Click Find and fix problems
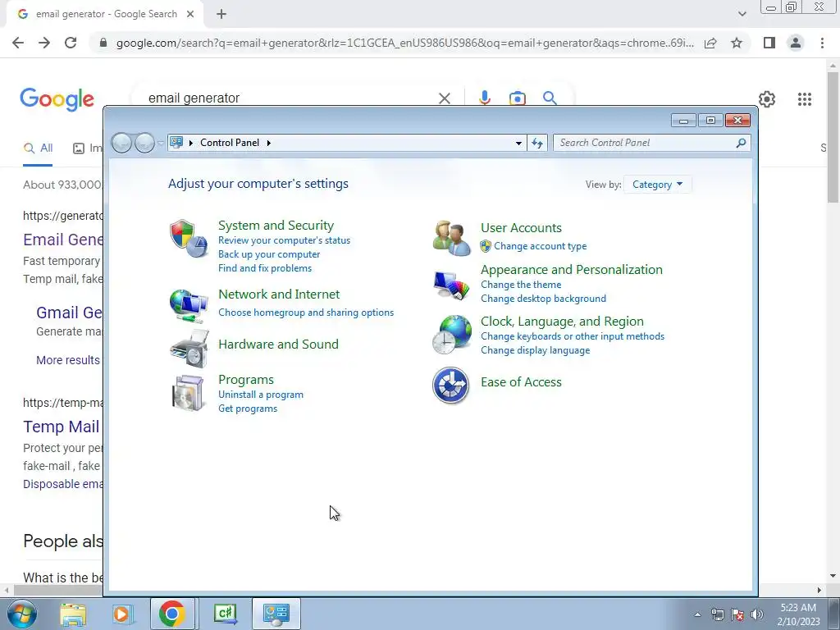The height and width of the screenshot is (630, 840). [265, 268]
